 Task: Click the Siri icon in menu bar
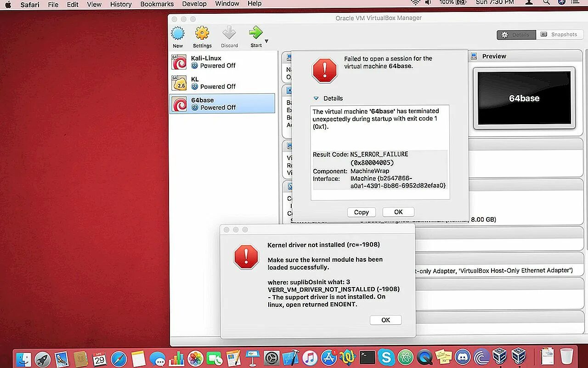pos(561,3)
